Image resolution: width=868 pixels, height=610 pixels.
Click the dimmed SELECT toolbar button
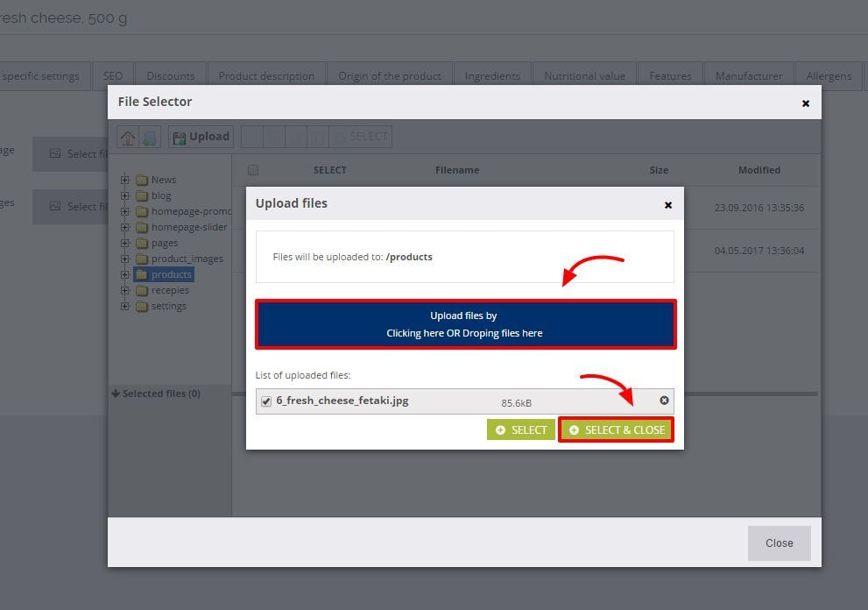click(x=361, y=137)
